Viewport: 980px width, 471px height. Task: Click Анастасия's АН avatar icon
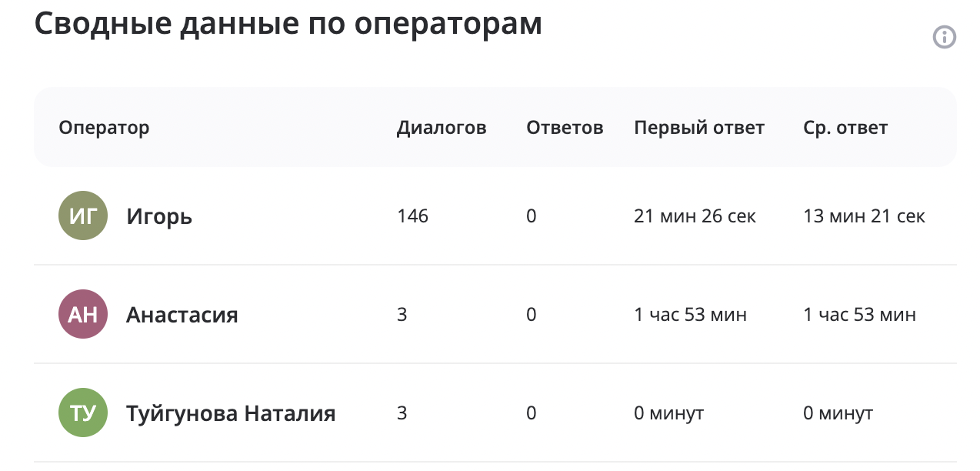pyautogui.click(x=83, y=314)
